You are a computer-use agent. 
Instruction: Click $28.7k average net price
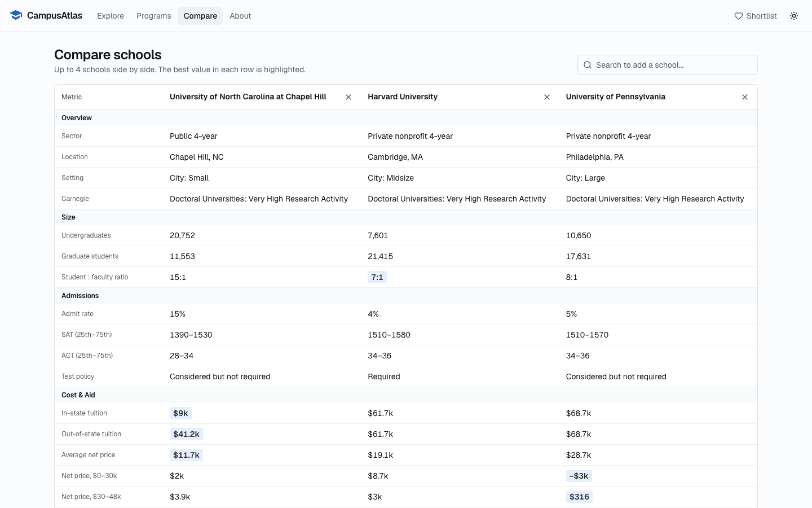click(x=579, y=455)
